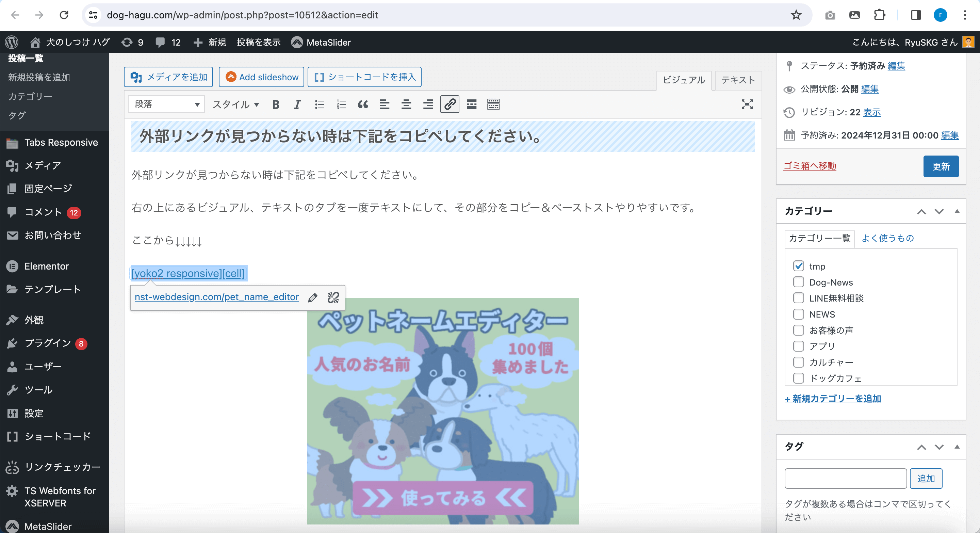Screen dimensions: 980x533
Task: Click ゴミ箱へ移動 link
Action: click(809, 166)
